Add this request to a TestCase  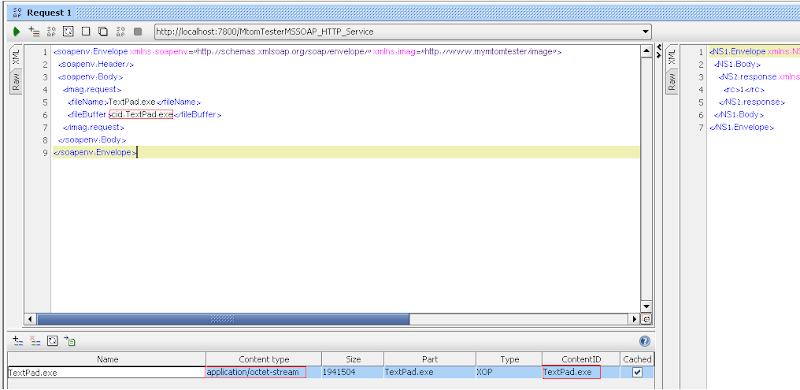point(34,32)
